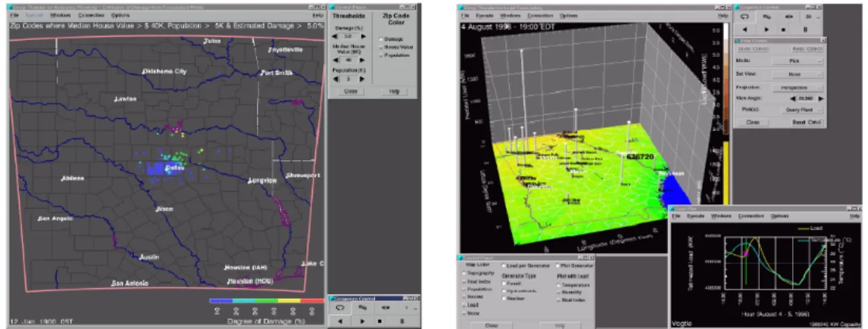Click Help in the Thresholds control panel
This screenshot has width=868, height=329.
[x=395, y=91]
